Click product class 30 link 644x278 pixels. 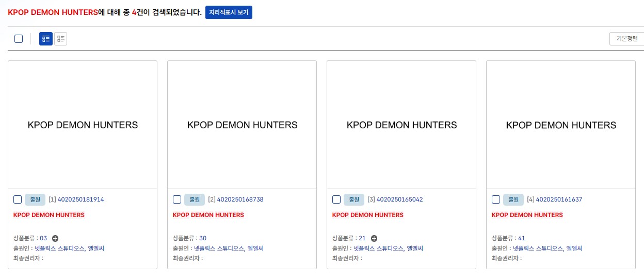[203, 238]
